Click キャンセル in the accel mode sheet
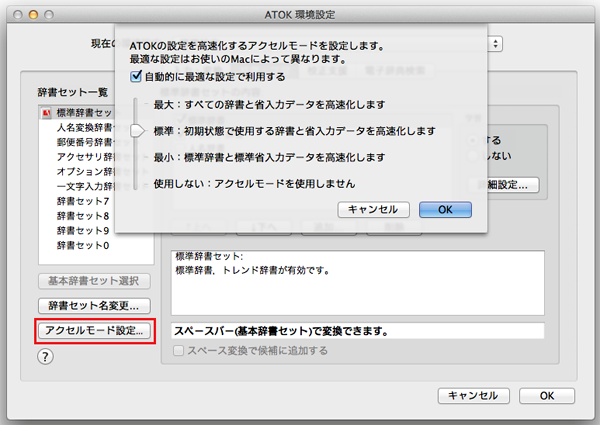600x425 pixels. 373,210
